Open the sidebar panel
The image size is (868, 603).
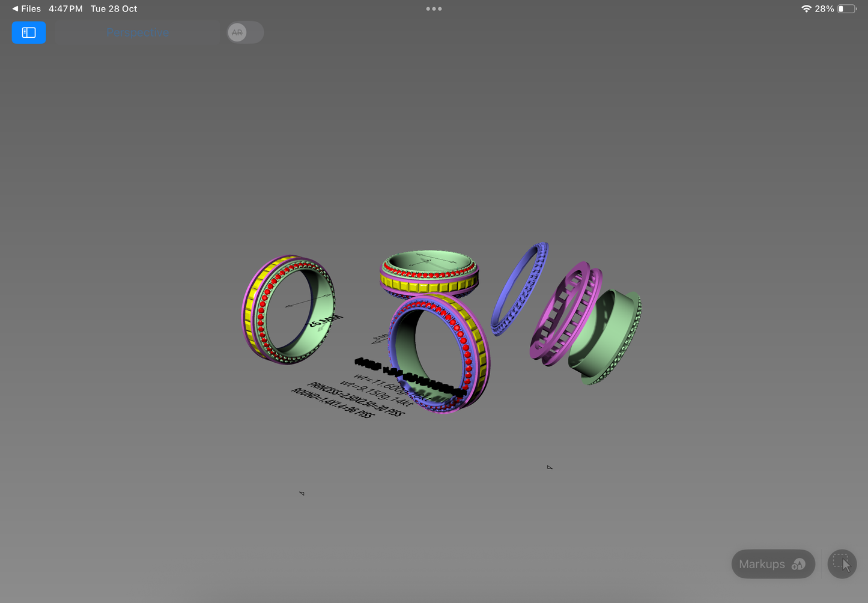pos(29,32)
